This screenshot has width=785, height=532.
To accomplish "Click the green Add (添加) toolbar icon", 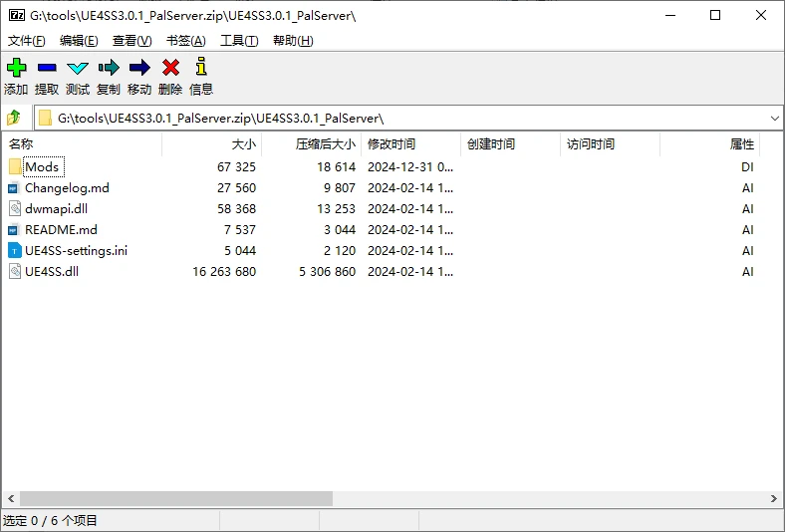I will point(17,68).
